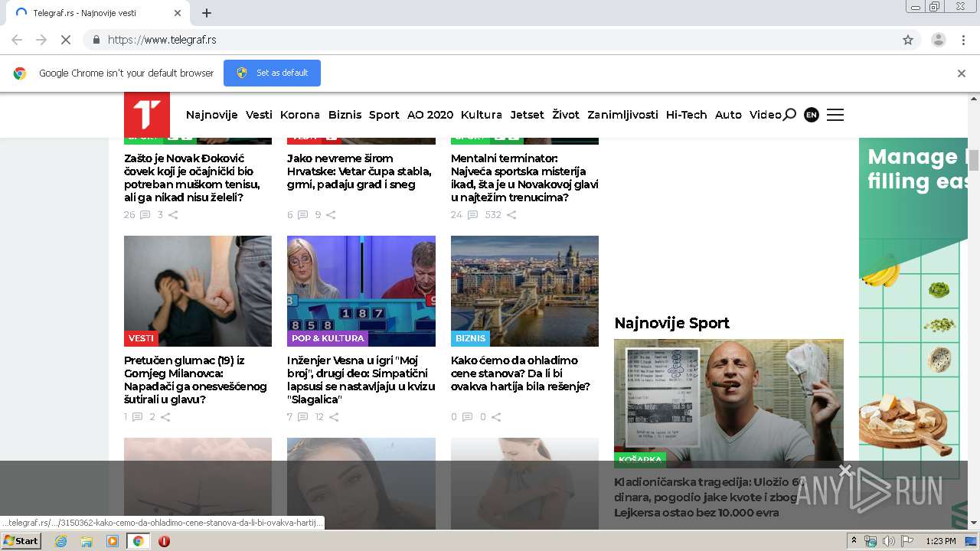Open the Auto section

coord(728,115)
